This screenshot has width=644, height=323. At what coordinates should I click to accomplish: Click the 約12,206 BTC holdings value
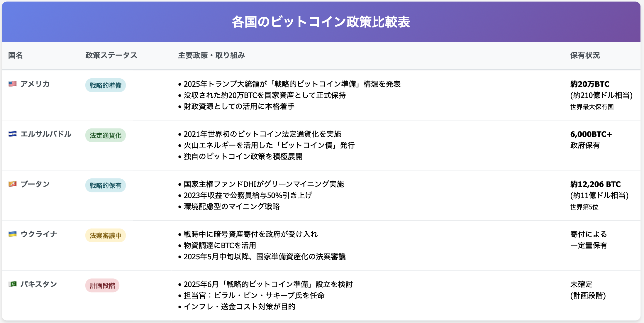click(595, 184)
